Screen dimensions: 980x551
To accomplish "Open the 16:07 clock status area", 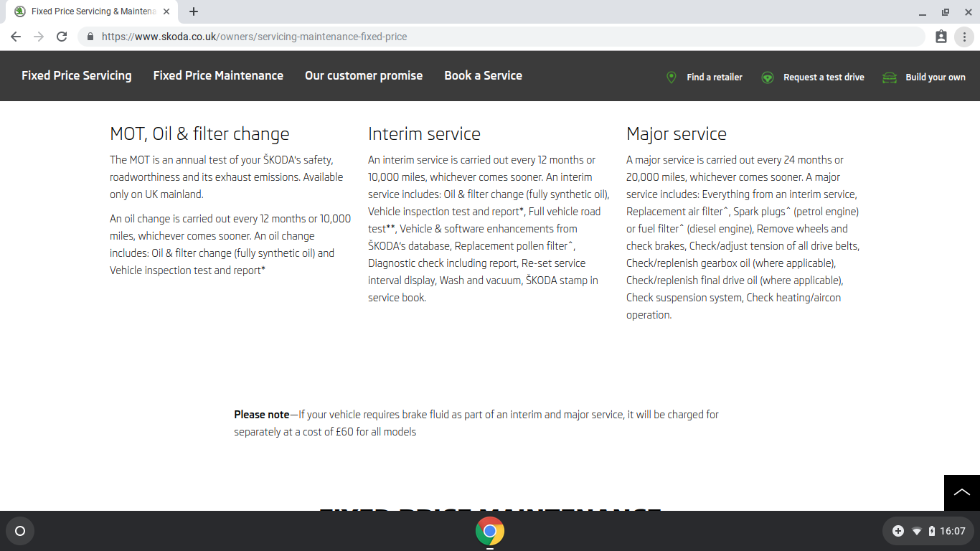I will tap(953, 531).
